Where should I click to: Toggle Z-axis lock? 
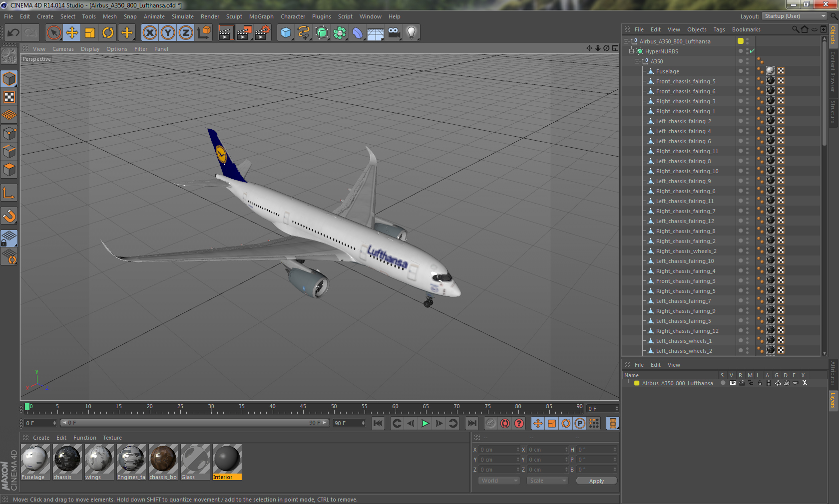(186, 33)
